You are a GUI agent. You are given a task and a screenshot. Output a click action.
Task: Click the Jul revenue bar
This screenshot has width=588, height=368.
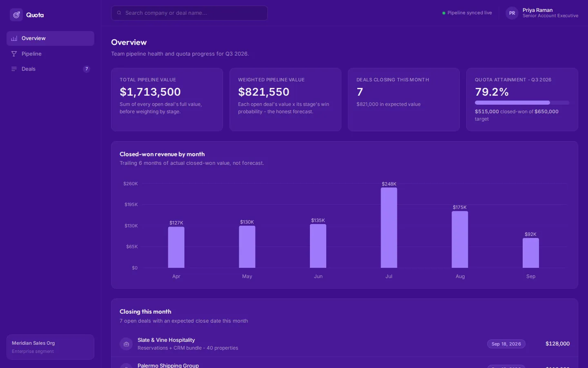tap(389, 228)
